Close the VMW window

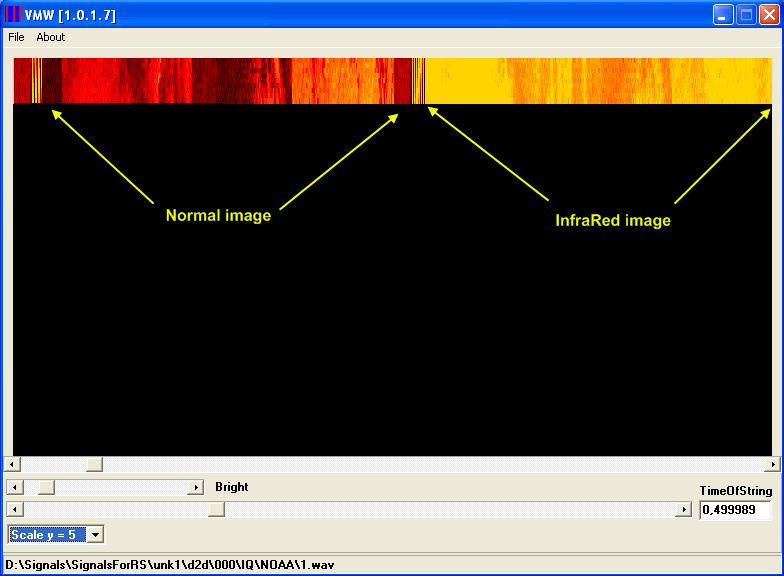click(x=769, y=15)
